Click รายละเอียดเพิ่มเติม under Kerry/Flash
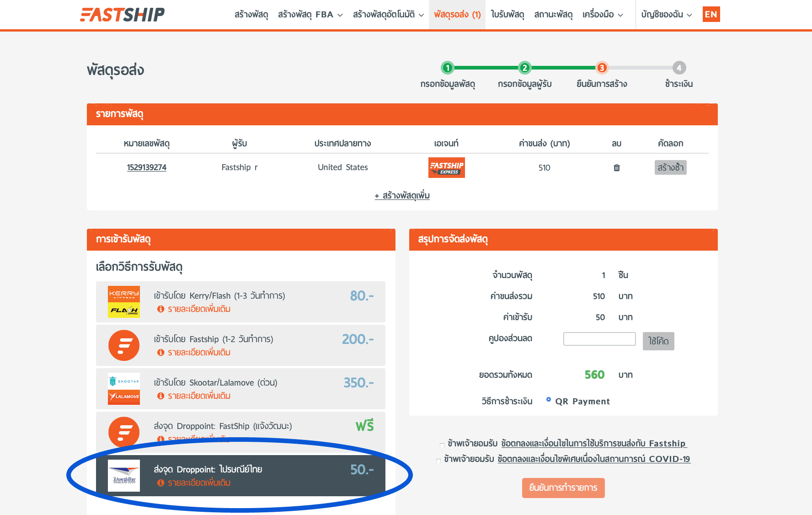 coord(199,309)
